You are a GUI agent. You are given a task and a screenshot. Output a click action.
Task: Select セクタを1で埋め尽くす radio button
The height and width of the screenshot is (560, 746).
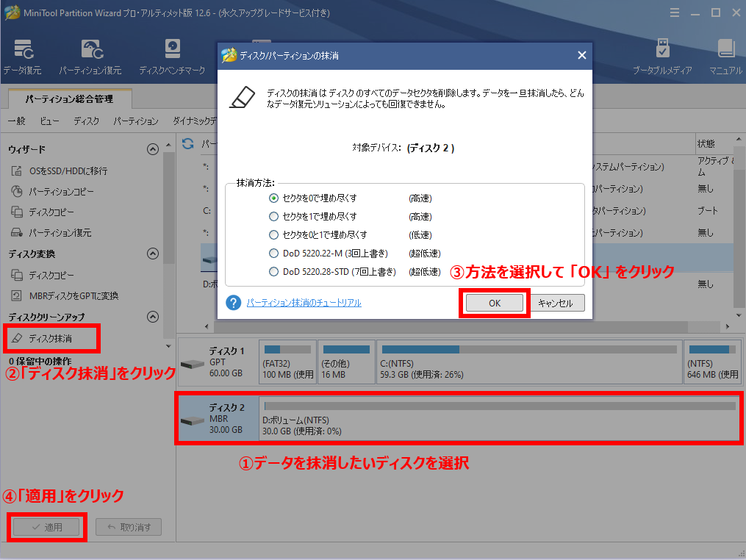tap(273, 217)
